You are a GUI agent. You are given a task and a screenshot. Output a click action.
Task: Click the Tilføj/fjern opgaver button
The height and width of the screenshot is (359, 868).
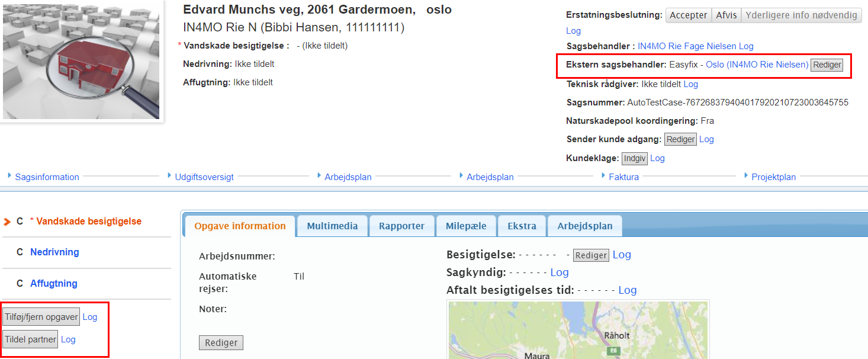(x=41, y=317)
